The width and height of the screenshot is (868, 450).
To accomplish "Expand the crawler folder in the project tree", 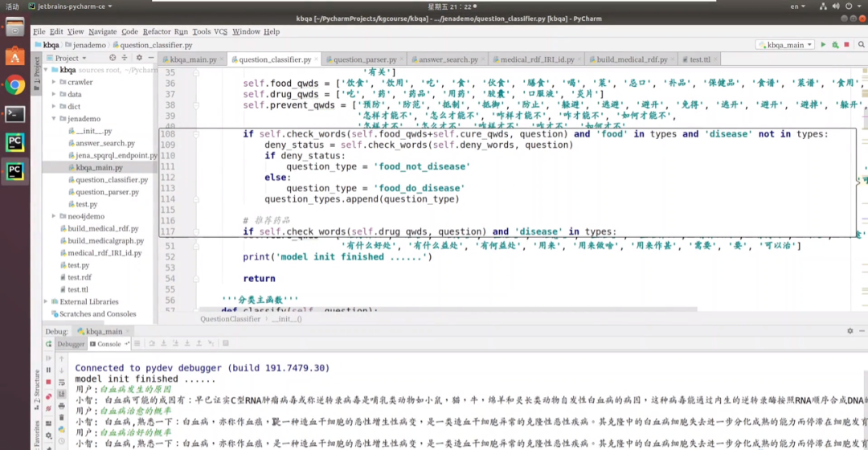I will click(52, 82).
